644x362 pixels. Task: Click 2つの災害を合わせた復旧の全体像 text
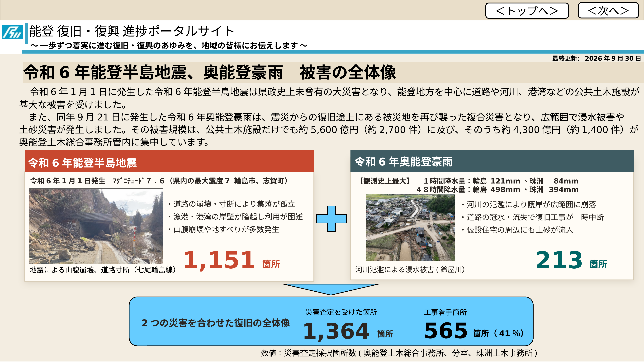(216, 323)
